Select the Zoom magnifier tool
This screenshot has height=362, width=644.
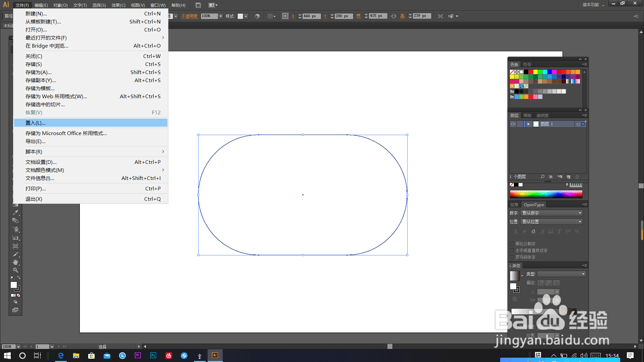click(15, 270)
